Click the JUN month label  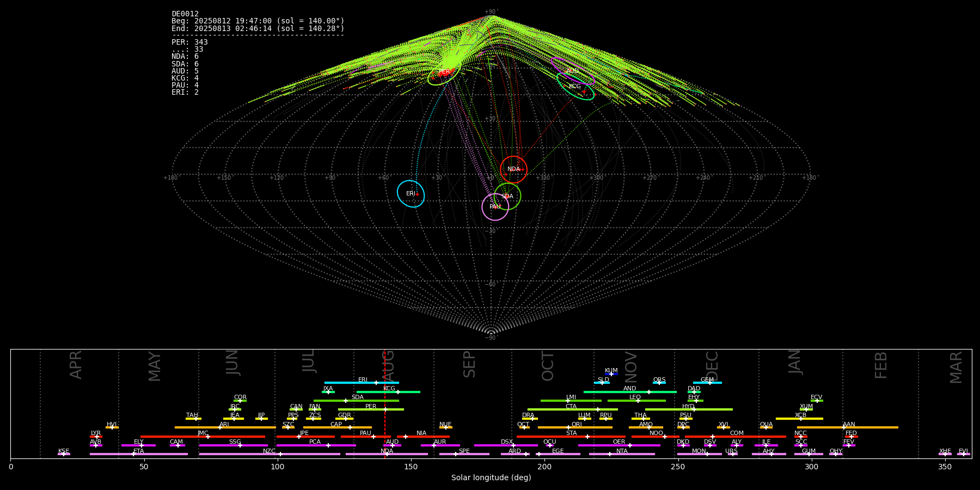[232, 363]
